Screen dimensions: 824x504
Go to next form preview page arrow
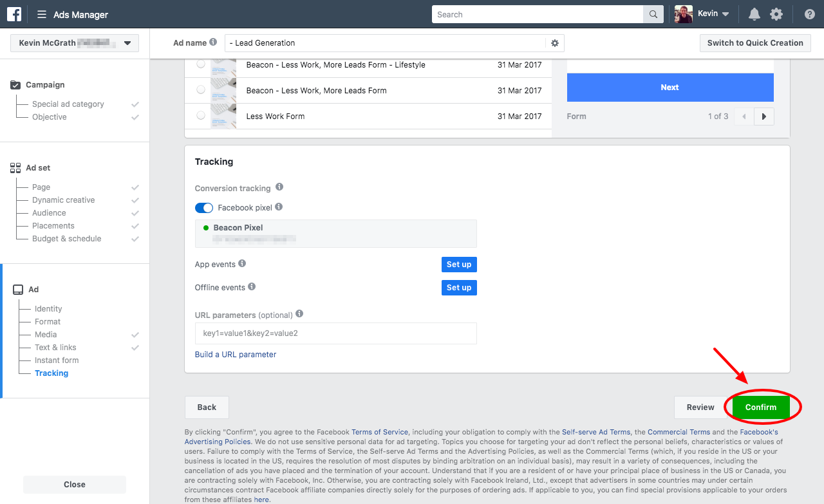click(764, 117)
